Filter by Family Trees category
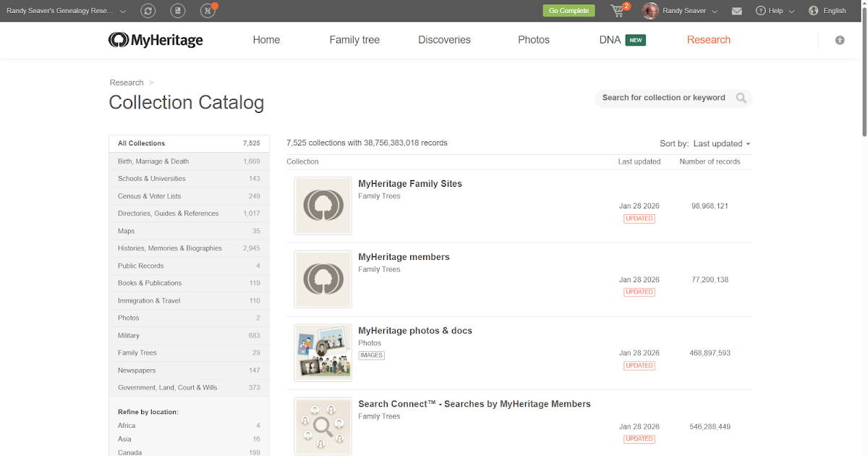Image resolution: width=868 pixels, height=456 pixels. (x=189, y=352)
